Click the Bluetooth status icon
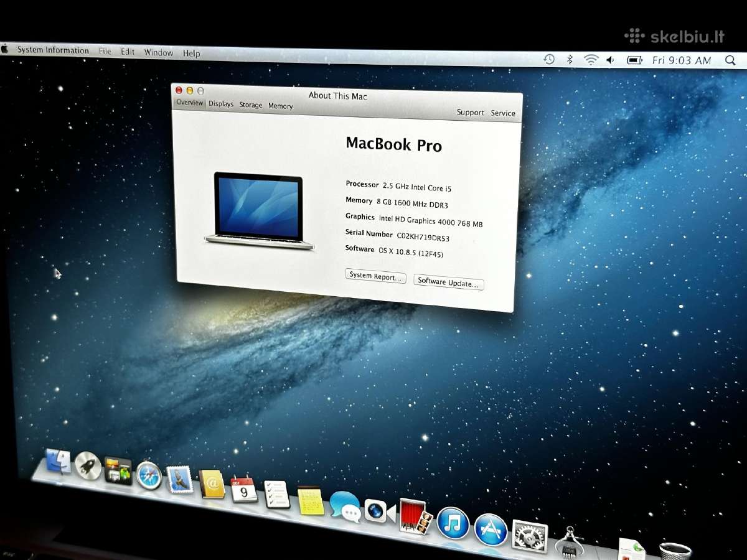 pyautogui.click(x=569, y=59)
